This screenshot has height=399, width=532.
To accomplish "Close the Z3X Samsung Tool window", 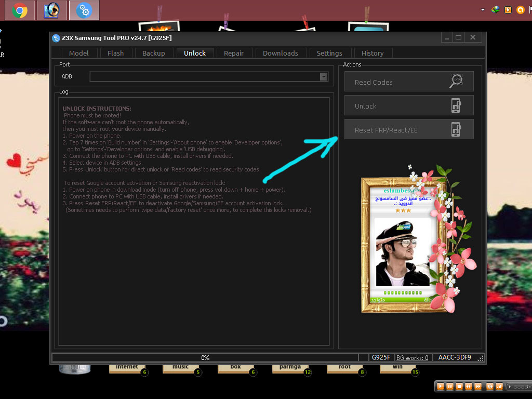I will click(473, 37).
